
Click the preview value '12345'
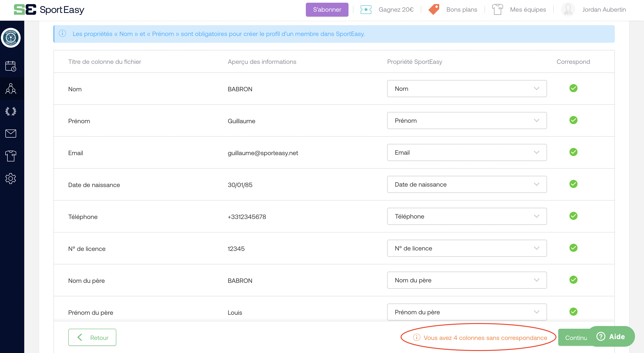coord(236,249)
